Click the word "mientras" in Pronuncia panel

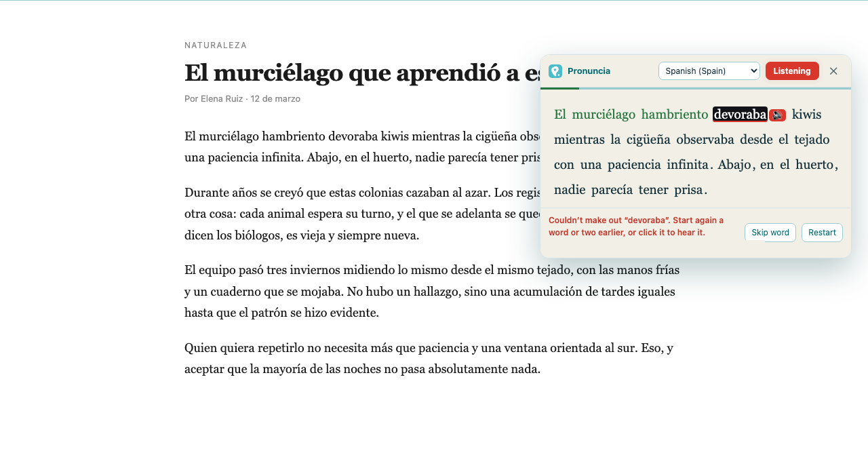tap(579, 140)
